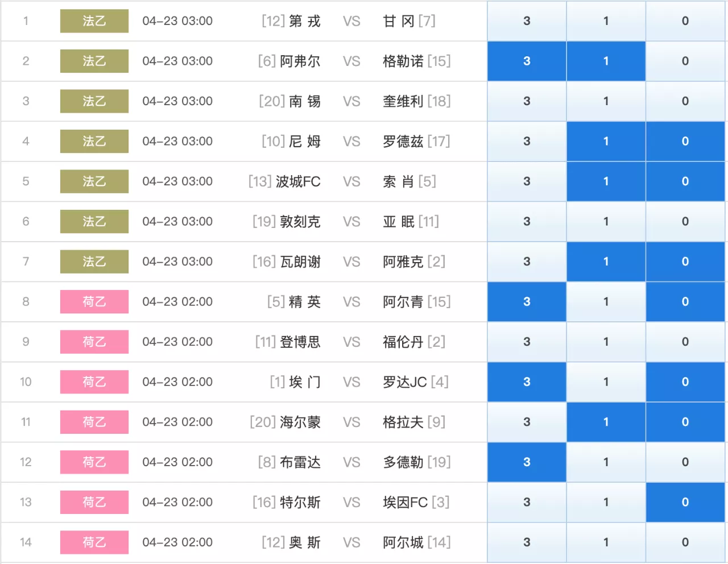The image size is (728, 564).
Task: Click 法乙 league tag in row 1
Action: tap(94, 21)
